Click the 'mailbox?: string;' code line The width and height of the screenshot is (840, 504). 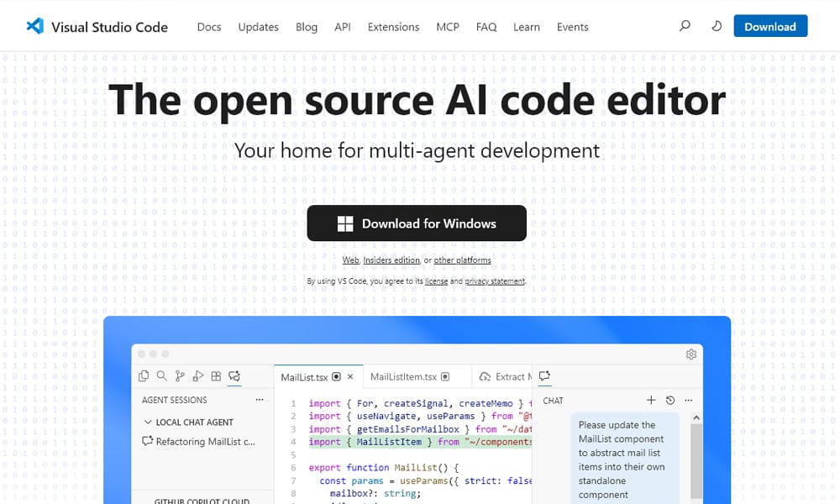375,494
